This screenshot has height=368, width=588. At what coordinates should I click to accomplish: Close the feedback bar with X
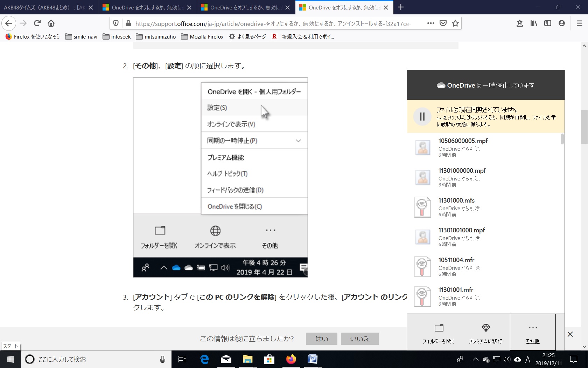(x=570, y=334)
